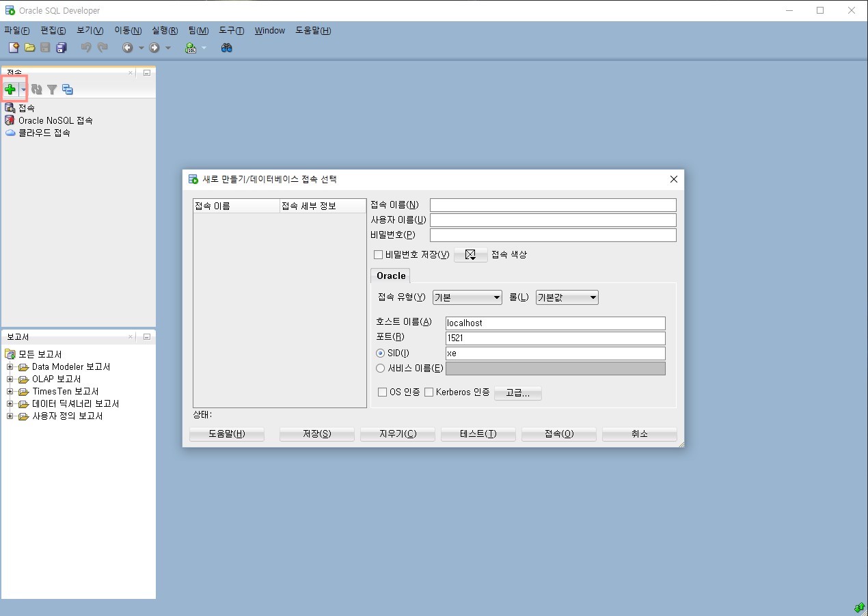Click the Collapse All icon in the connections panel

point(67,90)
